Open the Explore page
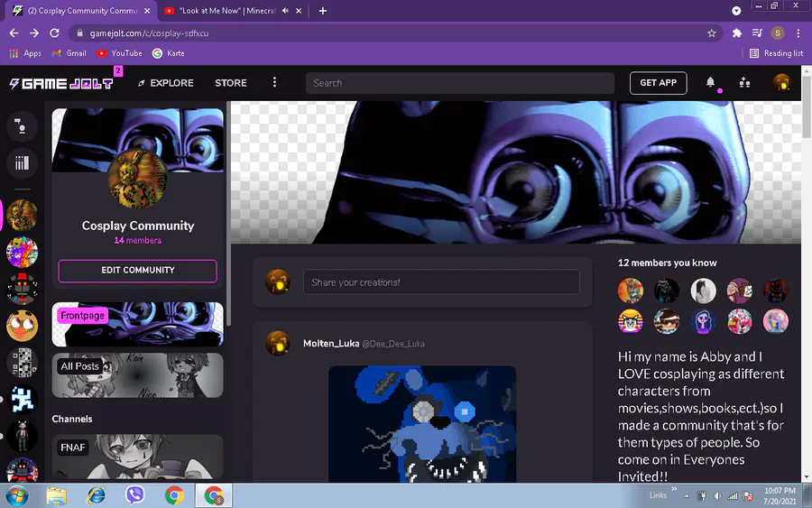 (x=165, y=83)
